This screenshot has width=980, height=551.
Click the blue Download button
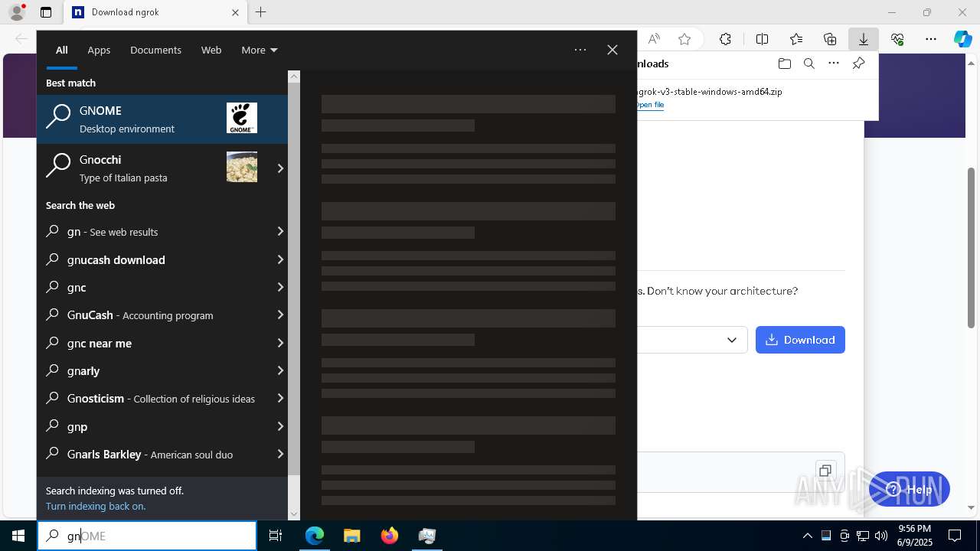click(x=800, y=340)
